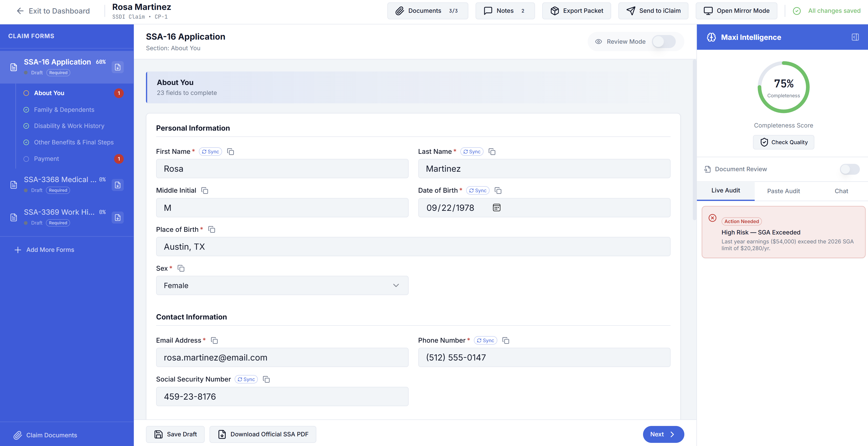This screenshot has height=446, width=868.
Task: Select the Payment section radio circle
Action: pyautogui.click(x=26, y=159)
